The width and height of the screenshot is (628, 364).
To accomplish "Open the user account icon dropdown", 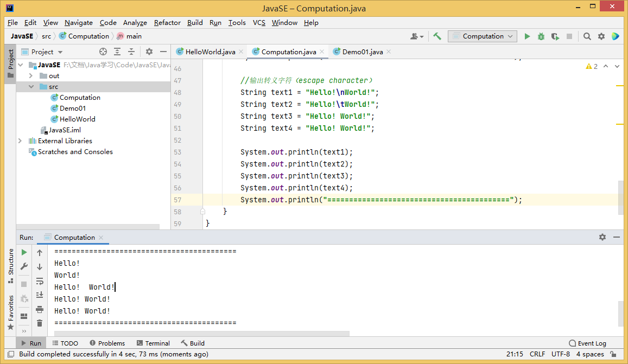I will [417, 36].
